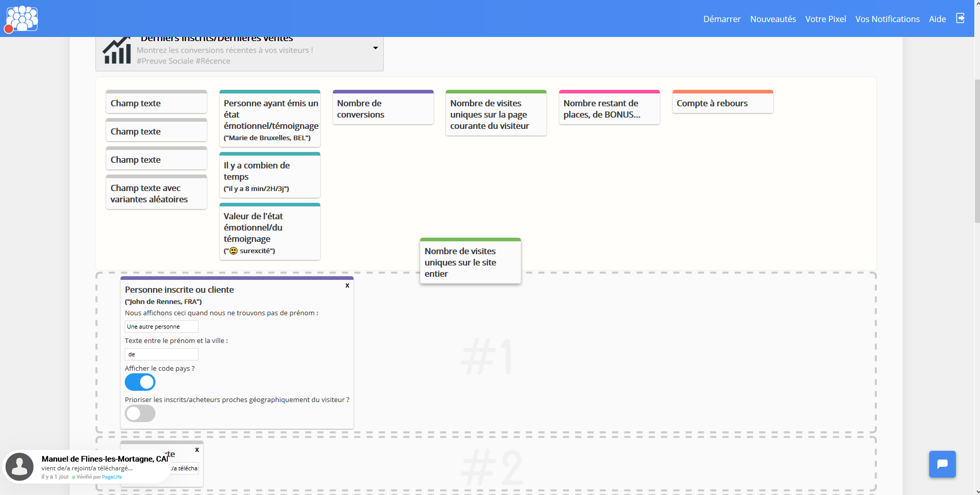Enable Prioriser les inscrits proches géographiquement switch
Screen dimensions: 980x495
click(x=140, y=413)
